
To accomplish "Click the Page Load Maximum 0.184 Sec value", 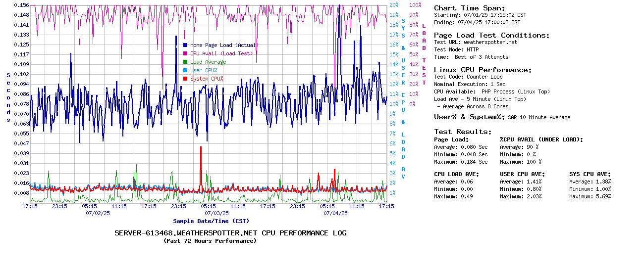I will tap(474, 162).
